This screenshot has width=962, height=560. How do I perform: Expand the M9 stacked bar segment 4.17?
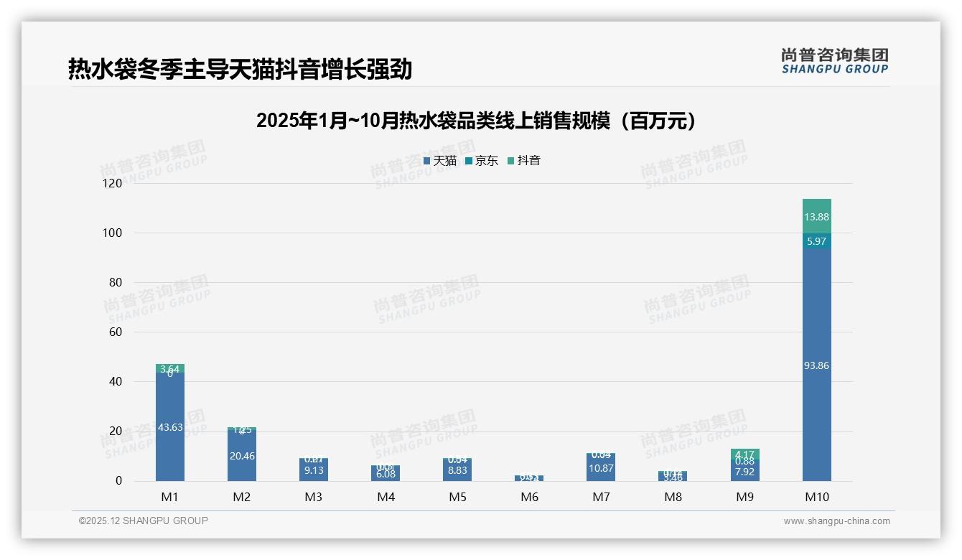pyautogui.click(x=744, y=453)
